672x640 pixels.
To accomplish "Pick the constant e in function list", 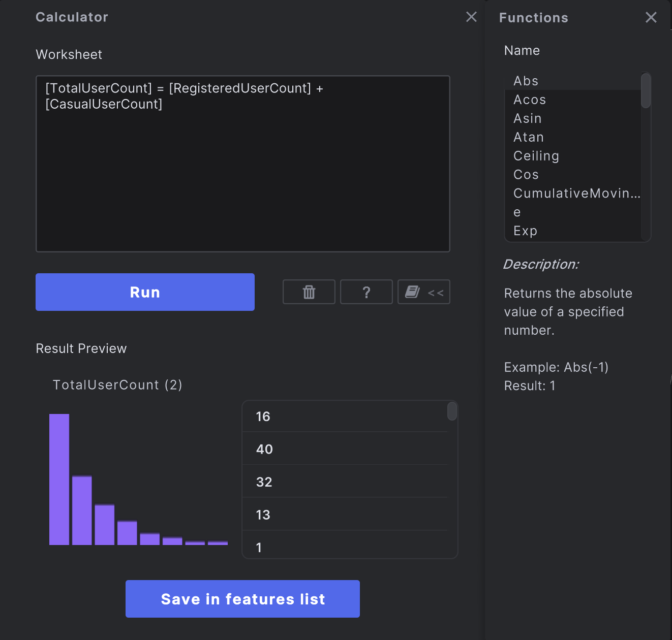I will pyautogui.click(x=573, y=212).
